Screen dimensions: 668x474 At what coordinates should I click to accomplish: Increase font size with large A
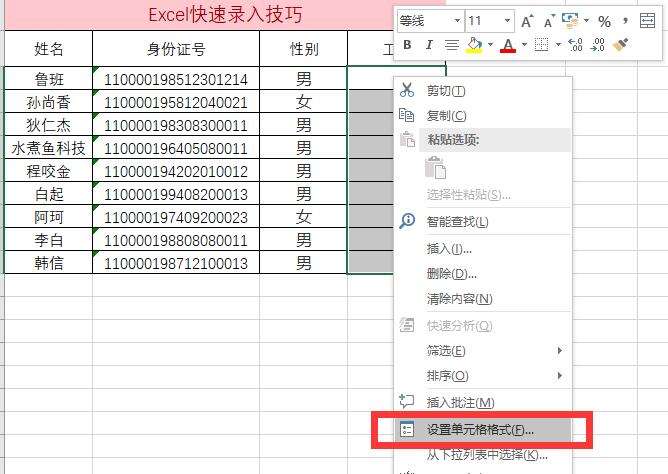tap(527, 21)
